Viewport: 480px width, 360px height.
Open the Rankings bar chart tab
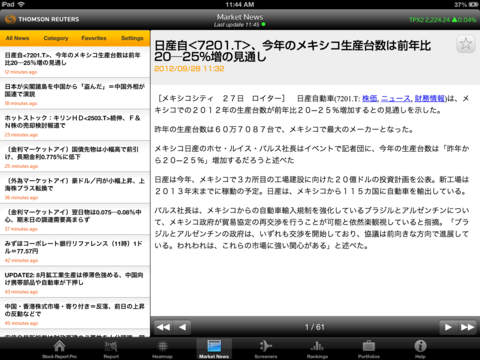(317, 349)
